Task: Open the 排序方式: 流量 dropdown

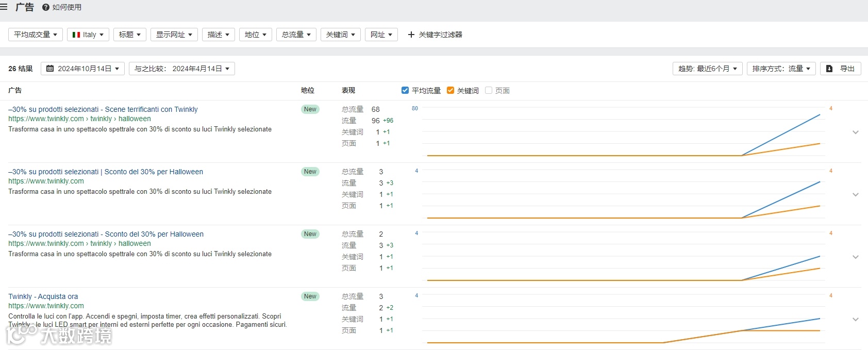Action: (781, 69)
